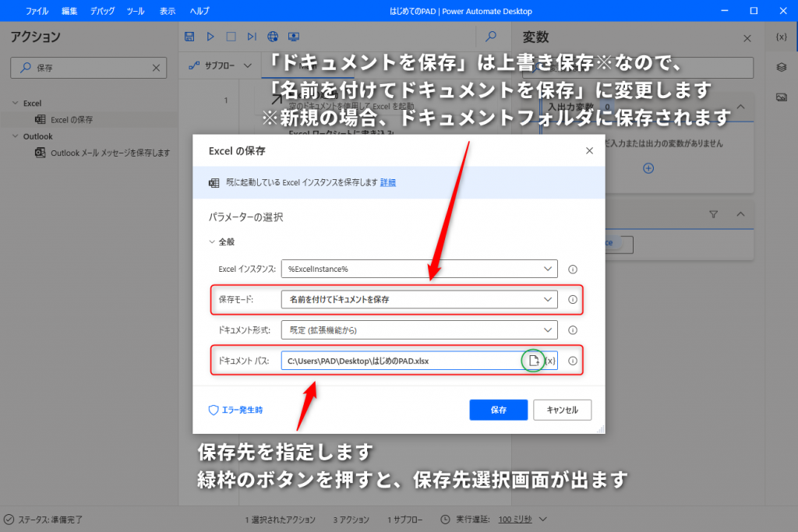Click the 100 ミリ秒 run delay link
The image size is (798, 532).
515,520
